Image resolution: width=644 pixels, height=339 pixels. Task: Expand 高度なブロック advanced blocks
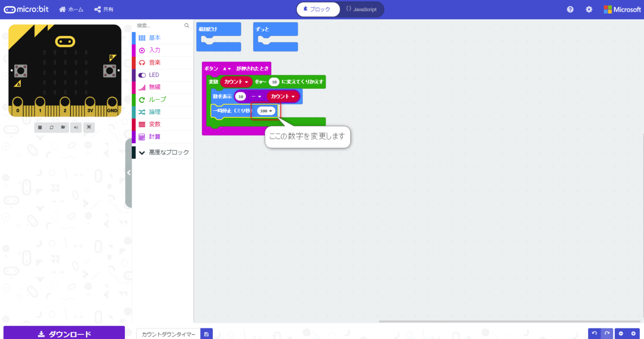point(163,152)
